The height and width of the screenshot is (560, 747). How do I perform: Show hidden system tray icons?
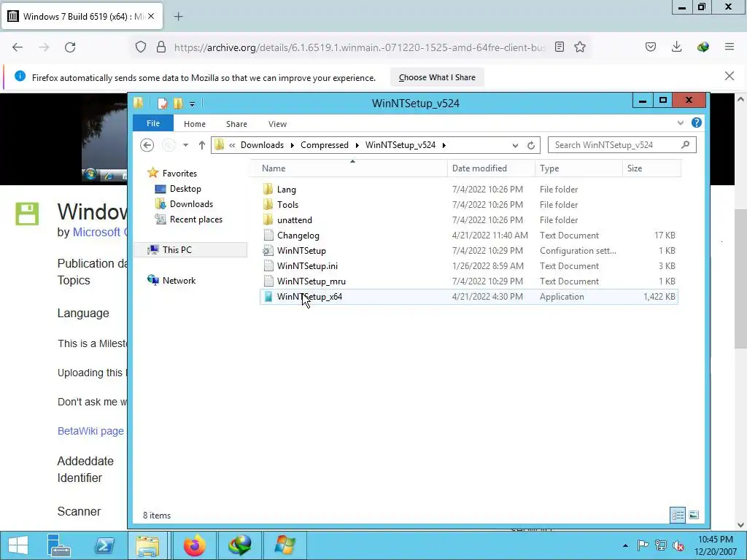tap(625, 545)
